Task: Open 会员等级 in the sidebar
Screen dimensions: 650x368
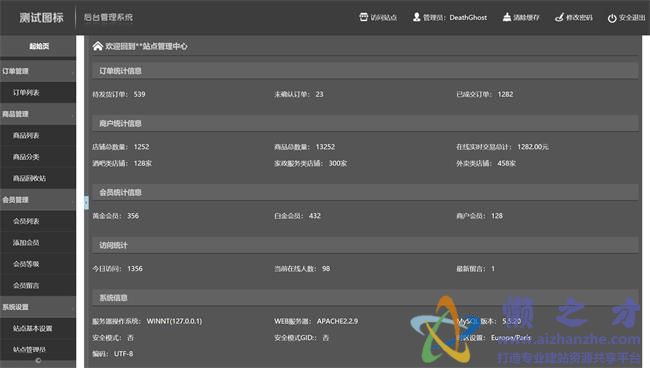Action: tap(38, 264)
